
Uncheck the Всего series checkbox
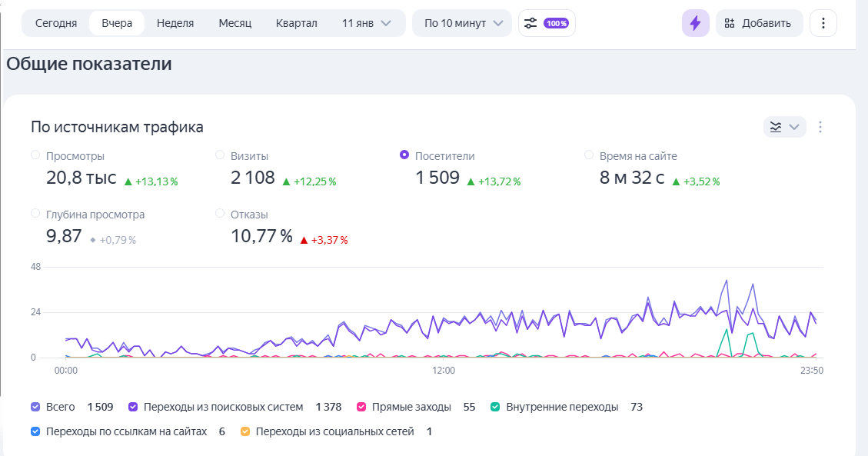(x=35, y=407)
